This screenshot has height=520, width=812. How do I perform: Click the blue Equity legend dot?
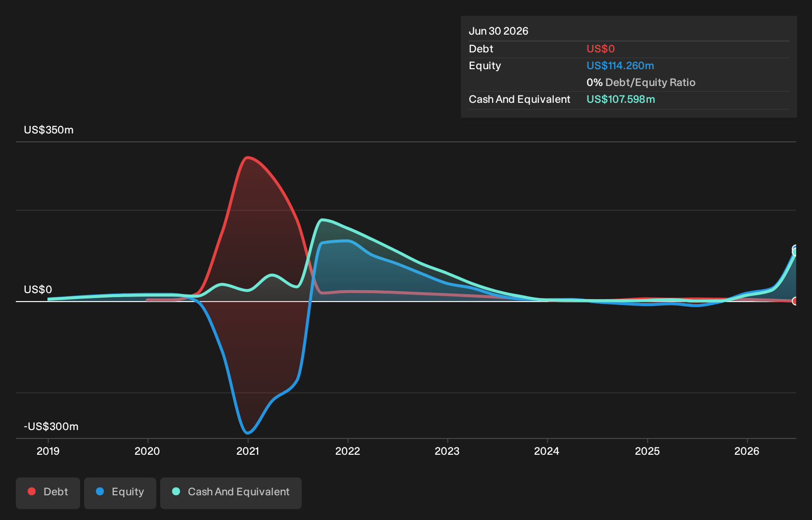(x=100, y=491)
